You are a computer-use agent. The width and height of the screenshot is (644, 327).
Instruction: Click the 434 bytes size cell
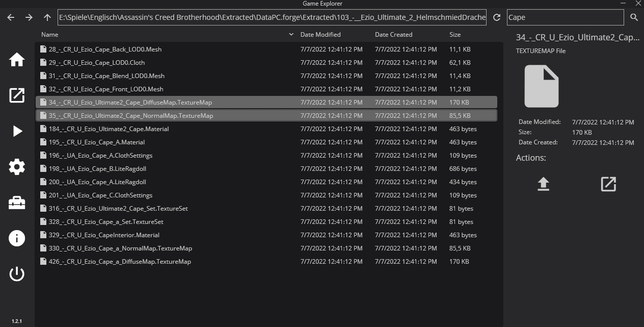coord(463,182)
